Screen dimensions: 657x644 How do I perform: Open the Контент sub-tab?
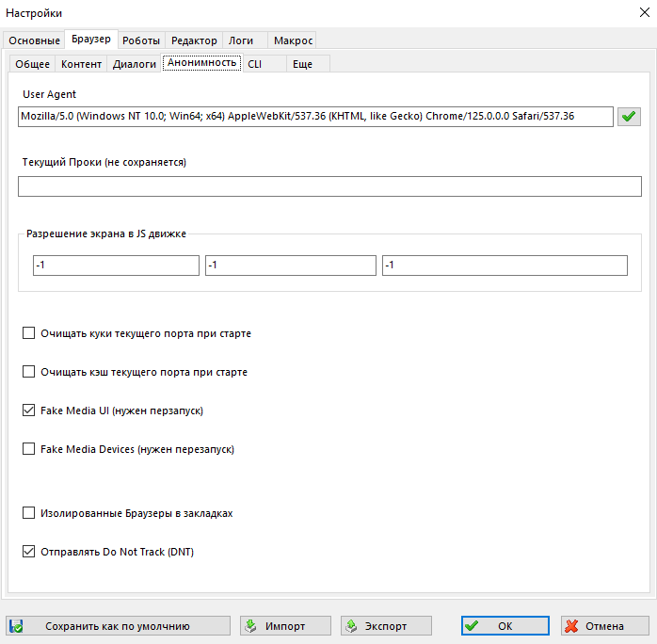pyautogui.click(x=81, y=64)
